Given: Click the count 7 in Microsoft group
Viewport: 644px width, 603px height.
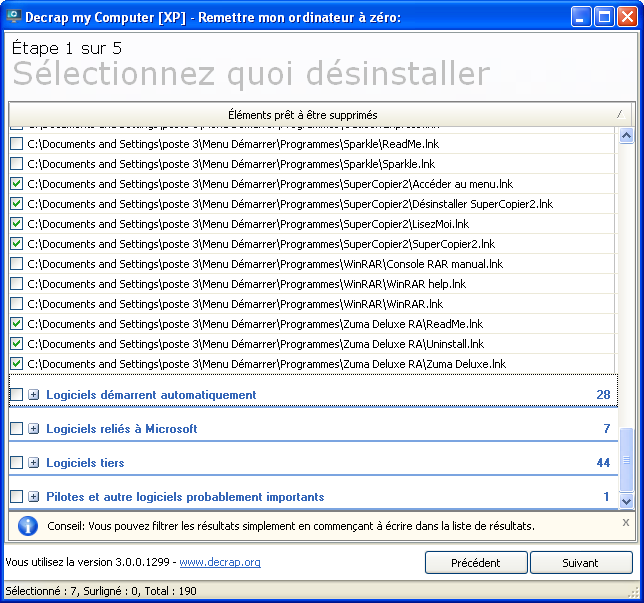Looking at the screenshot, I should [607, 429].
